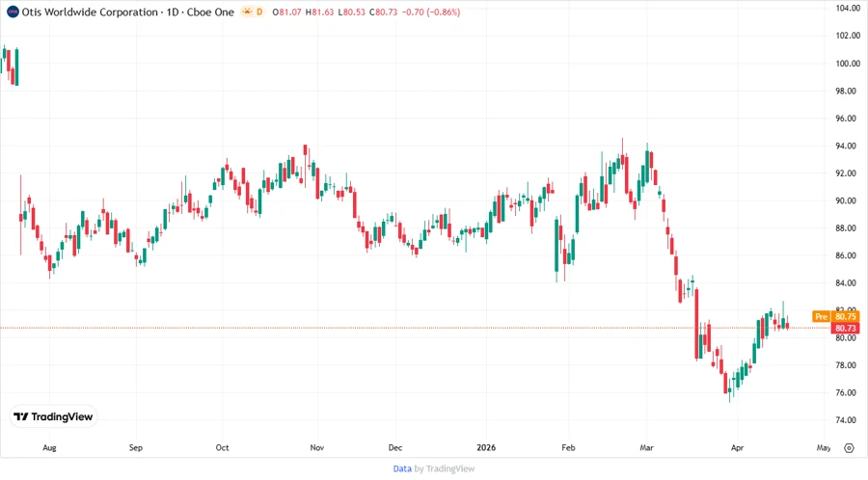
Task: Click the orange D data-delay badge
Action: 259,12
